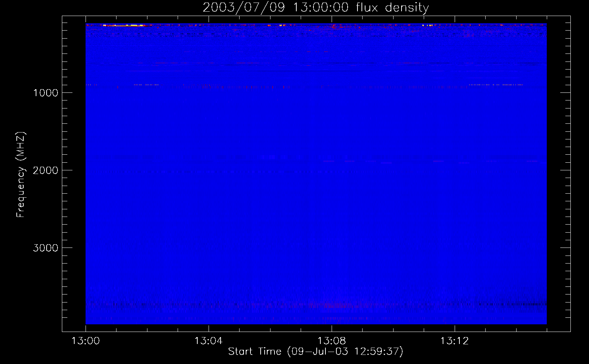
Task: Click the 13:00 time tick label
Action: point(86,341)
